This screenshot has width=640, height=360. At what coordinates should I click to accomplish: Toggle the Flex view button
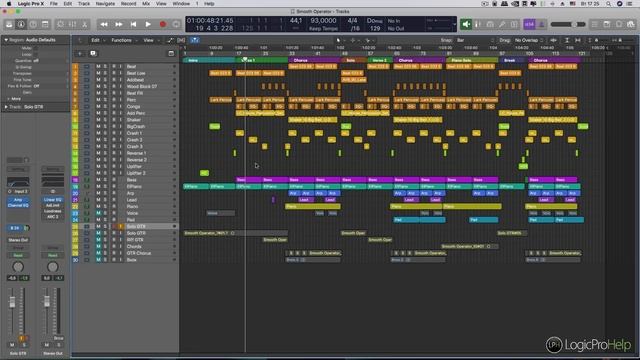pyautogui.click(x=181, y=40)
